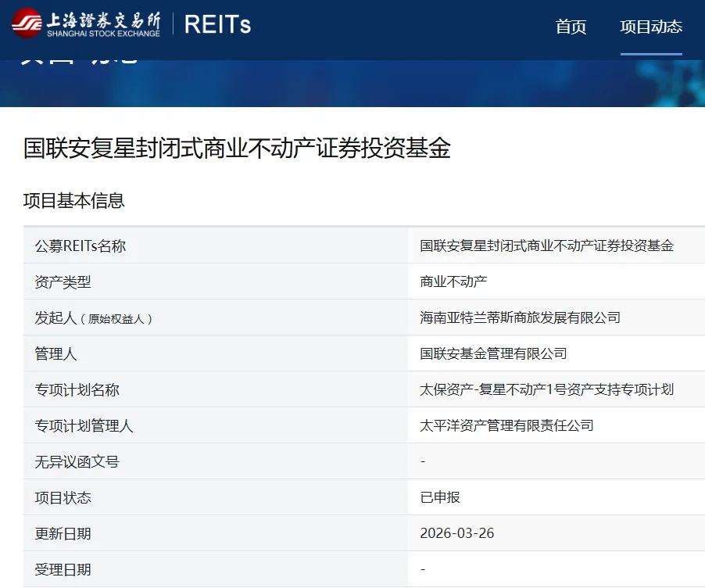Select the 项目状态 label

63,498
